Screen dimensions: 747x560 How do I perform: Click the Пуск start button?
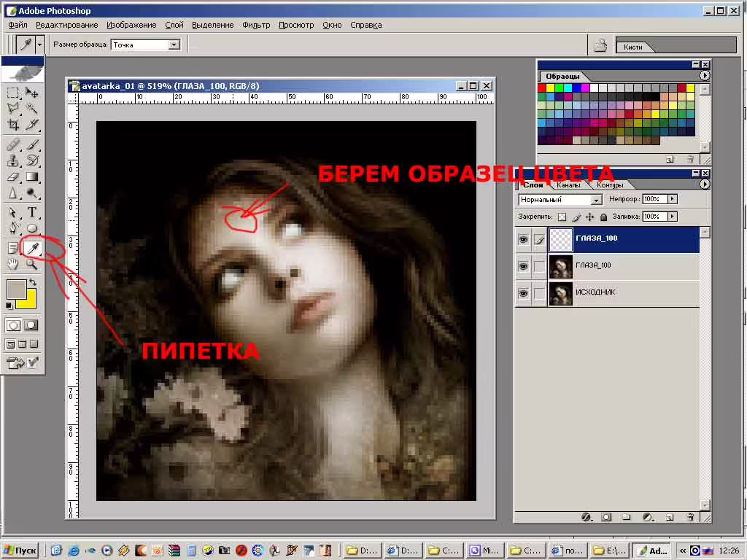[x=20, y=551]
